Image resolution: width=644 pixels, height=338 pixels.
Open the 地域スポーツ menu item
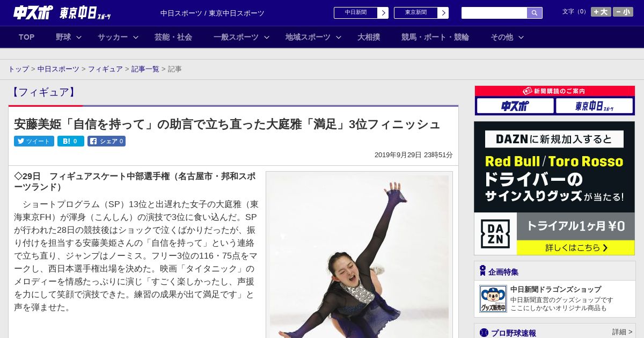point(308,37)
